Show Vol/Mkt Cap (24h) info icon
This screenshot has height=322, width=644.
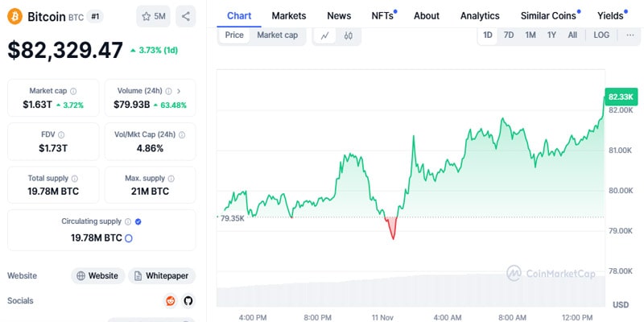(182, 134)
